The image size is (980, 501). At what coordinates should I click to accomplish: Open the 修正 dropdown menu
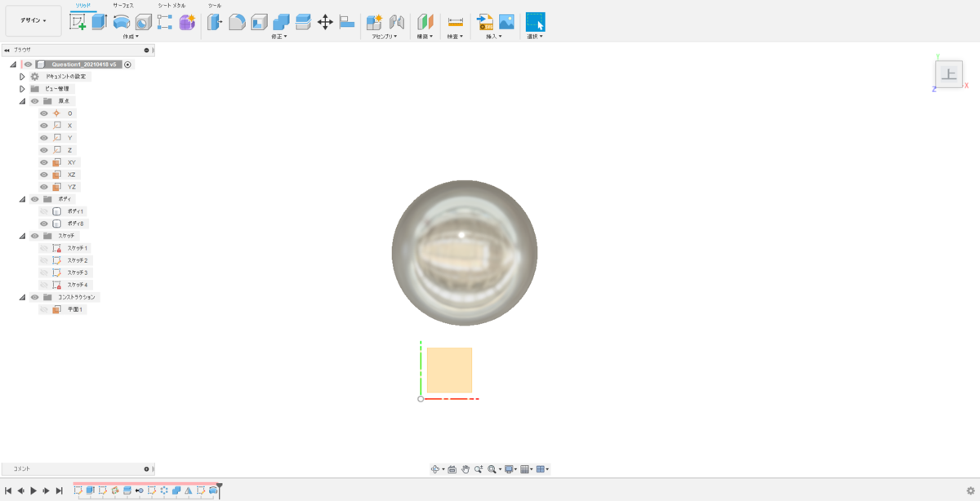[279, 37]
